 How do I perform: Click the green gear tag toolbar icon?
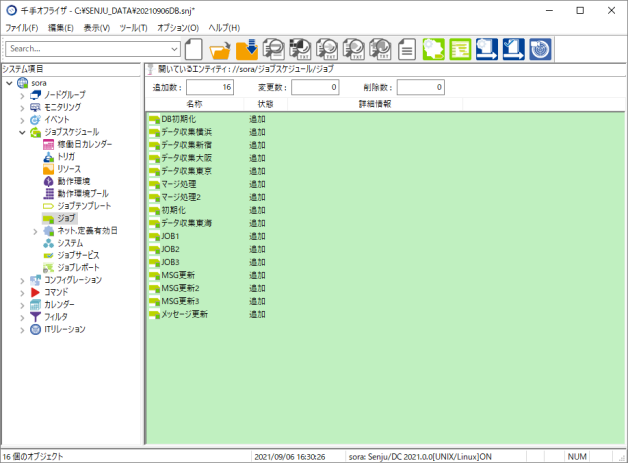[x=433, y=49]
